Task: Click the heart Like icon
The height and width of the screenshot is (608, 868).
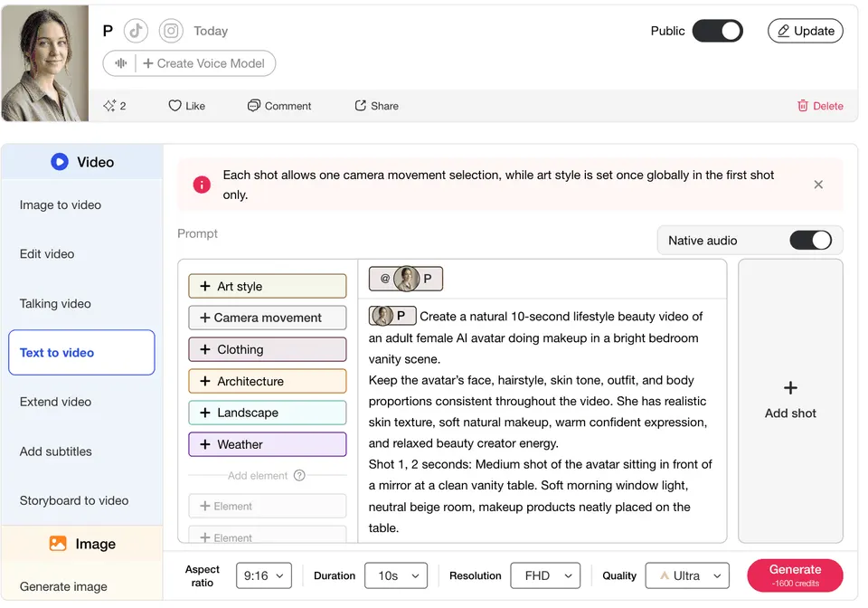Action: click(175, 105)
